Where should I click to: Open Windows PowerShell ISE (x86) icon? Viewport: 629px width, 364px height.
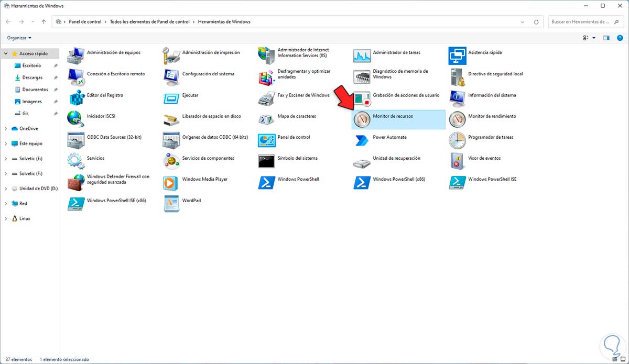click(76, 204)
